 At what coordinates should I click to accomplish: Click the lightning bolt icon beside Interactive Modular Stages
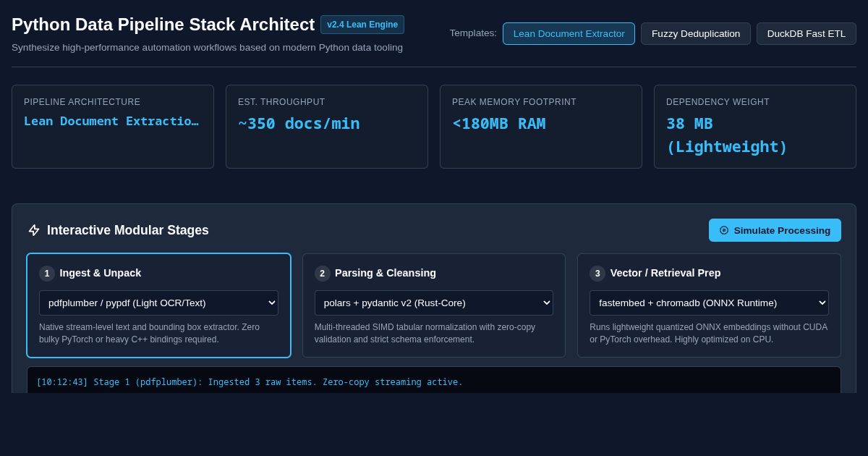[x=34, y=230]
